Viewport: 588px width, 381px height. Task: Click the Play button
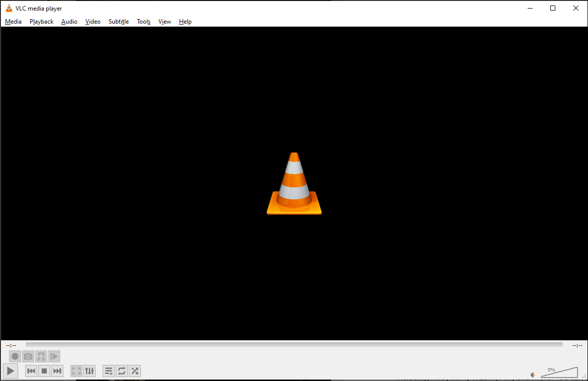(x=11, y=371)
